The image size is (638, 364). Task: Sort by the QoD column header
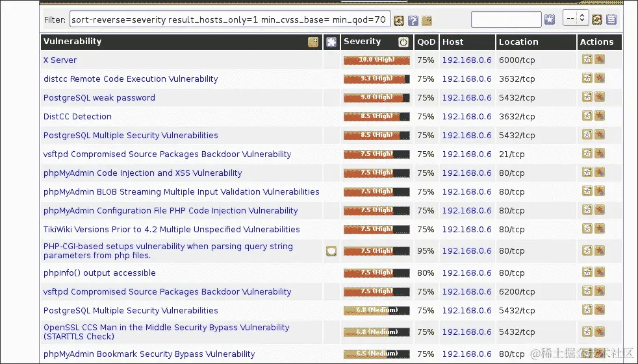[x=426, y=42]
